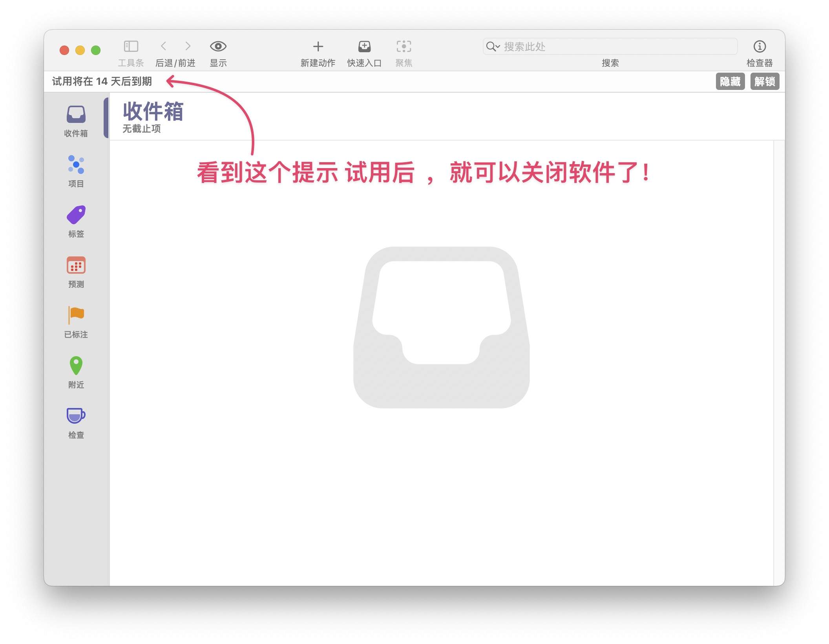Activate 聚焦 (Focus) in the toolbar

[404, 46]
